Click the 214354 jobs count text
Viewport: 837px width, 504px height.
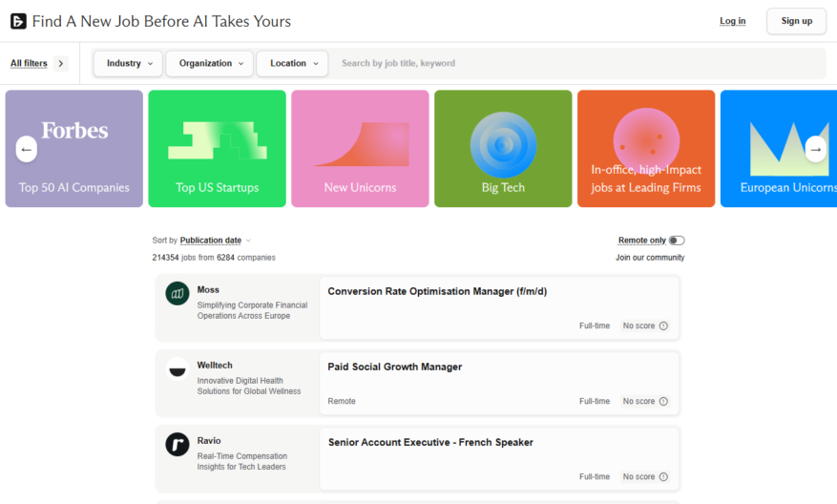tap(214, 258)
